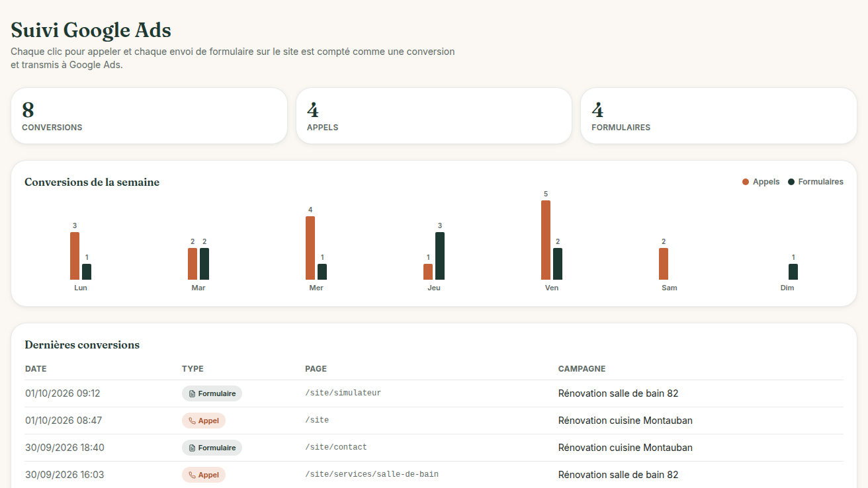The height and width of the screenshot is (488, 868).
Task: Select the dark Formulaires bar for Mar
Action: click(x=204, y=264)
